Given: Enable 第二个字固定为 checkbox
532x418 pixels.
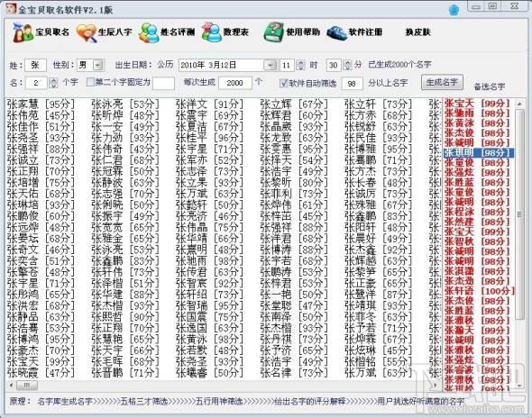Looking at the screenshot, I should tap(90, 82).
